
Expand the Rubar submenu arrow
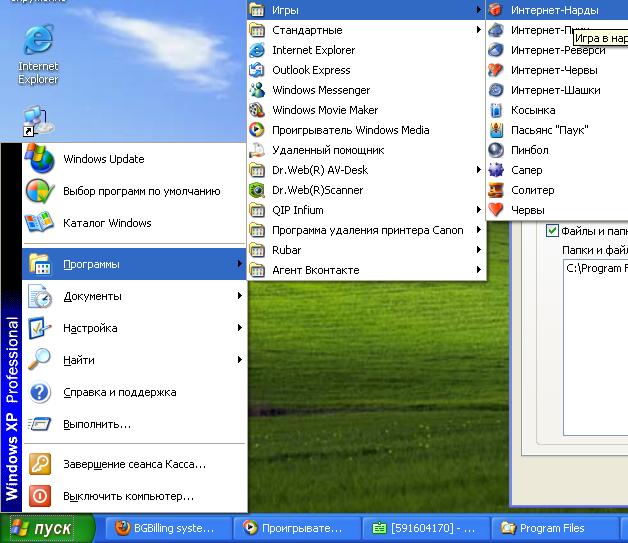(479, 250)
